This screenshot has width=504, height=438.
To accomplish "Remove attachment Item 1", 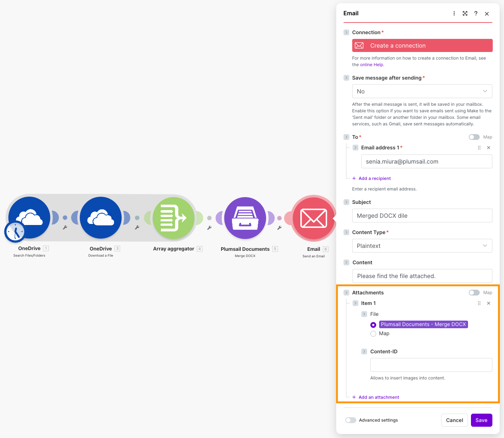I will [489, 303].
